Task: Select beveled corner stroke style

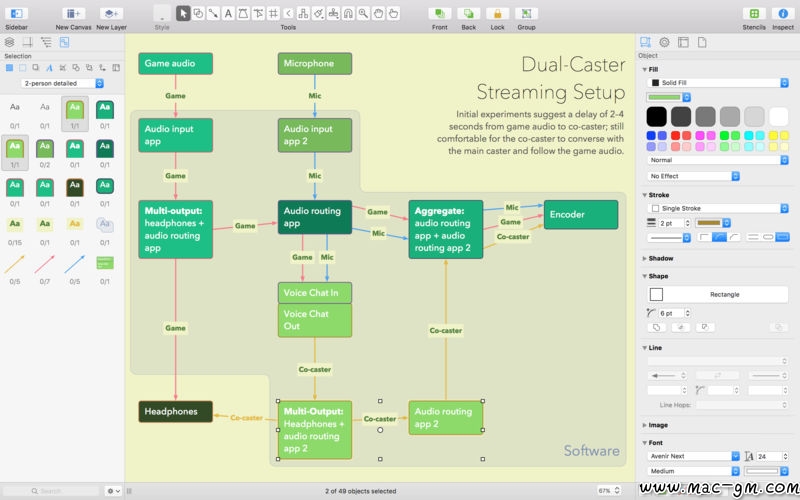Action: pos(734,237)
